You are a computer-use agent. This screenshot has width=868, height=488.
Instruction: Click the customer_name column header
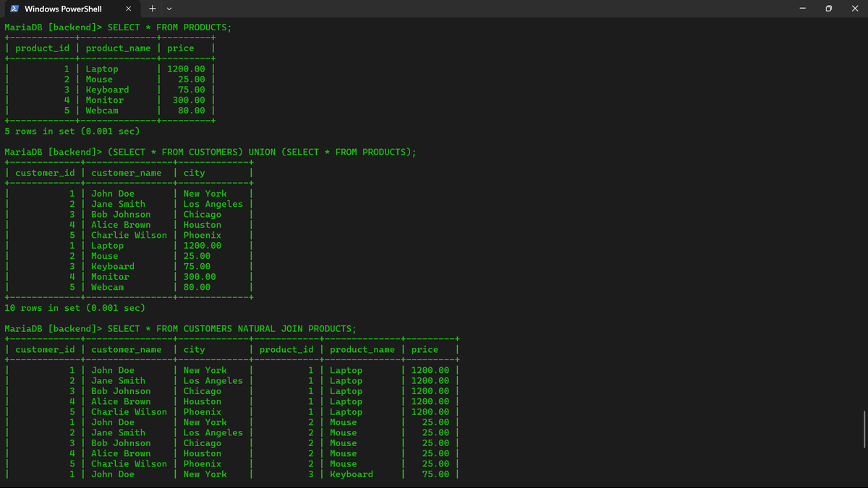(128, 172)
